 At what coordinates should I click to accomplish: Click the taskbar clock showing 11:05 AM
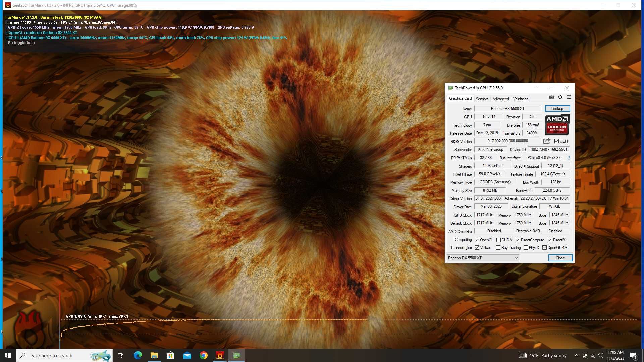615,355
